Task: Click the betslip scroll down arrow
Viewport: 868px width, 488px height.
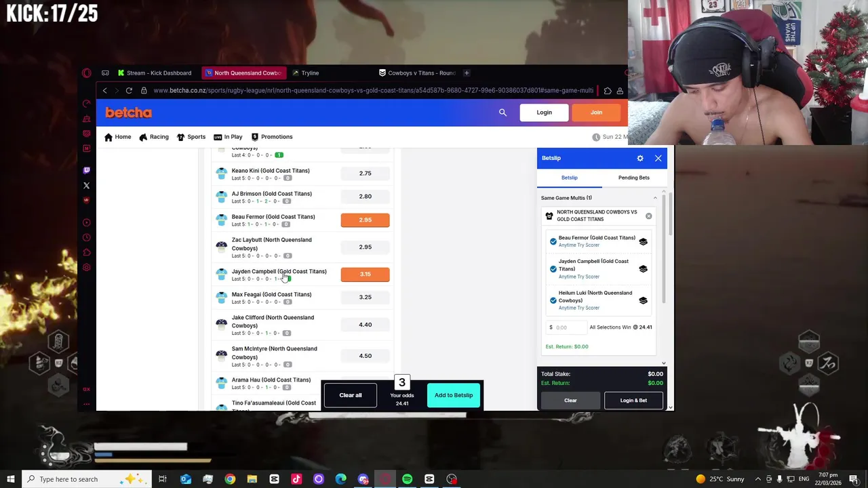Action: pyautogui.click(x=664, y=363)
